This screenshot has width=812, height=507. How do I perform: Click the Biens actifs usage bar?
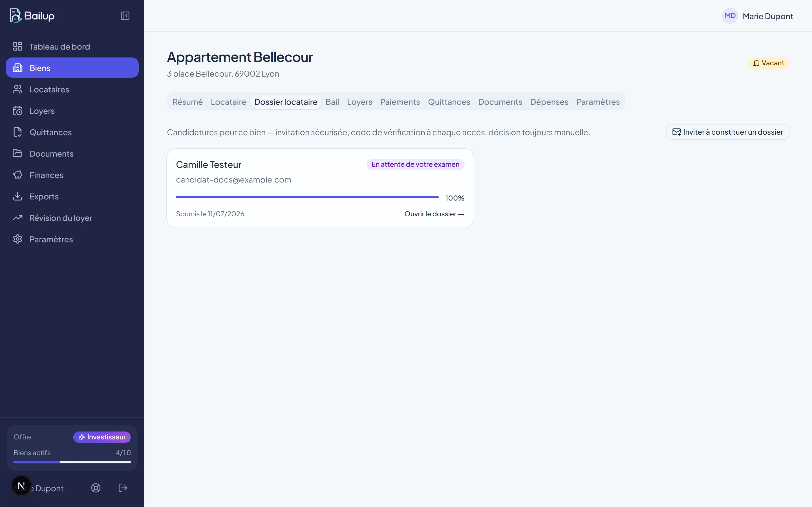pos(72,462)
